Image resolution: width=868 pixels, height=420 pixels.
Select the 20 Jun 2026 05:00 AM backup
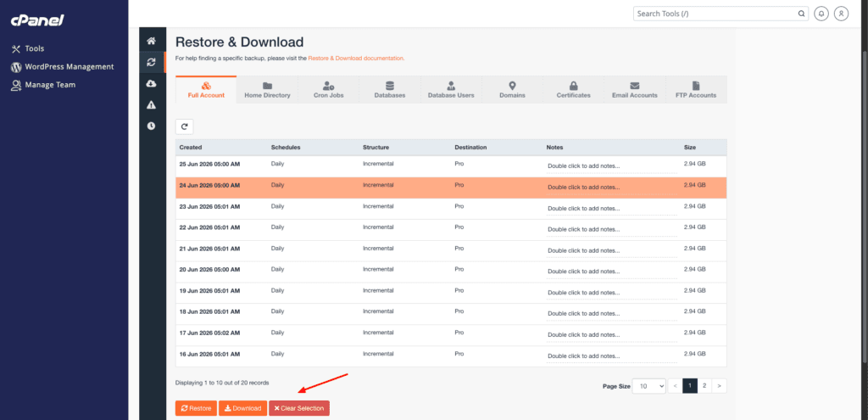[451, 272]
